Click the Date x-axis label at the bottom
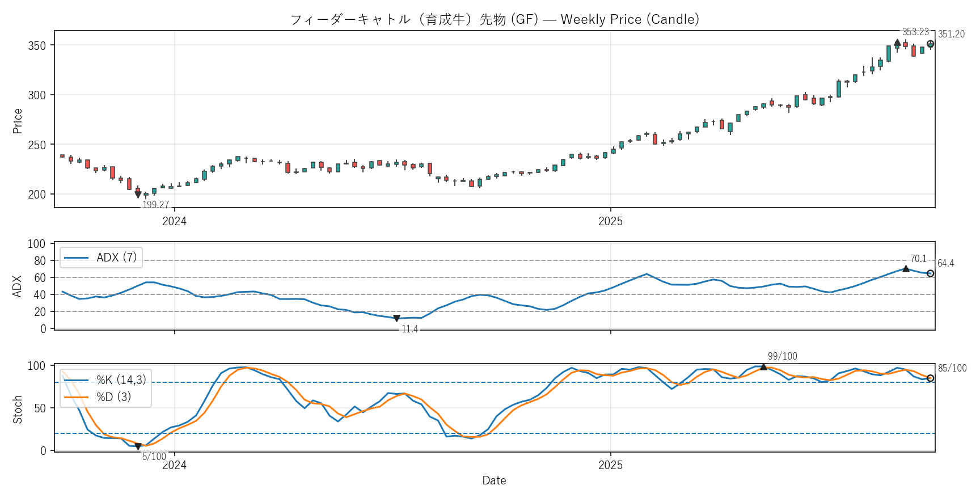Image resolution: width=980 pixels, height=498 pixels. 494,480
